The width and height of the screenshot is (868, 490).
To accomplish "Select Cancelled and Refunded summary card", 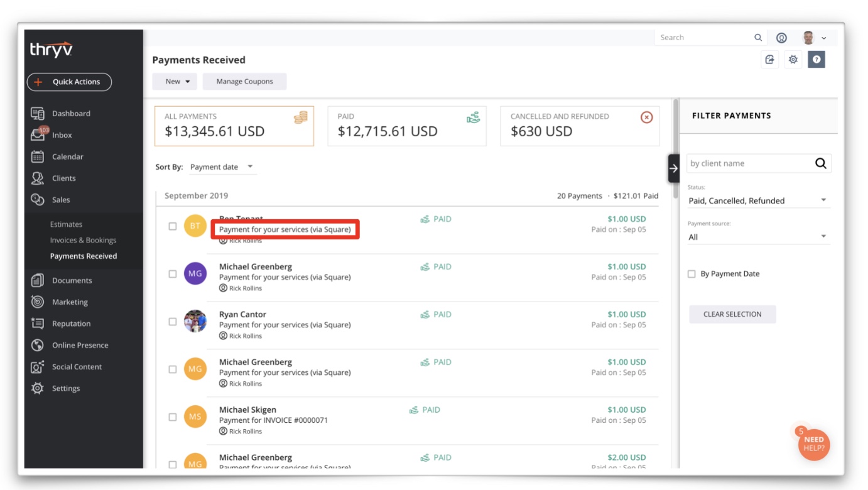I will [x=580, y=126].
